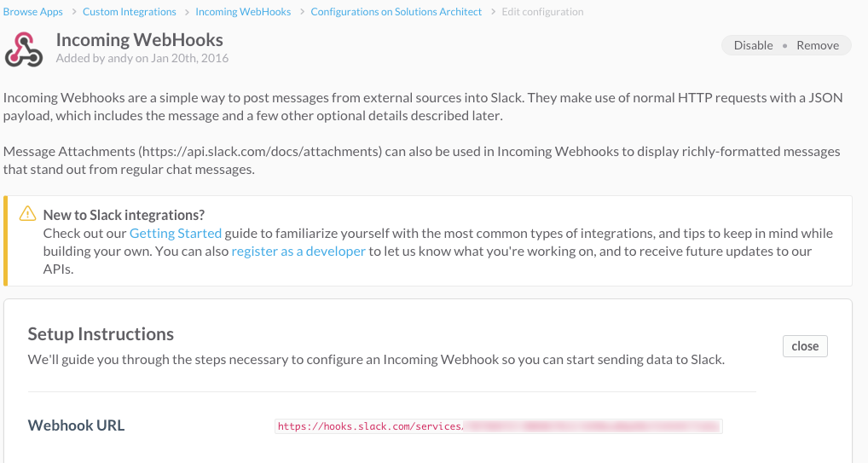The width and height of the screenshot is (868, 463).
Task: Click the Incoming WebHooks logo icon
Action: point(24,49)
